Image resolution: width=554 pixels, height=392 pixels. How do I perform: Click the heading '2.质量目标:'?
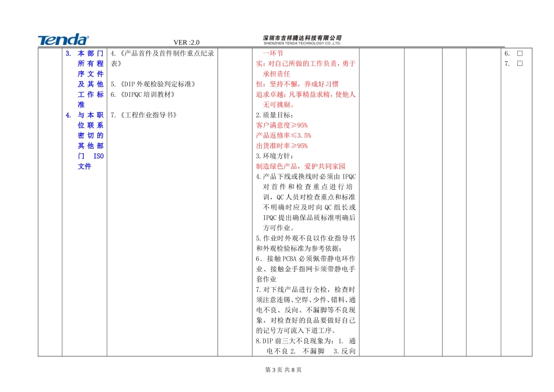(x=275, y=115)
